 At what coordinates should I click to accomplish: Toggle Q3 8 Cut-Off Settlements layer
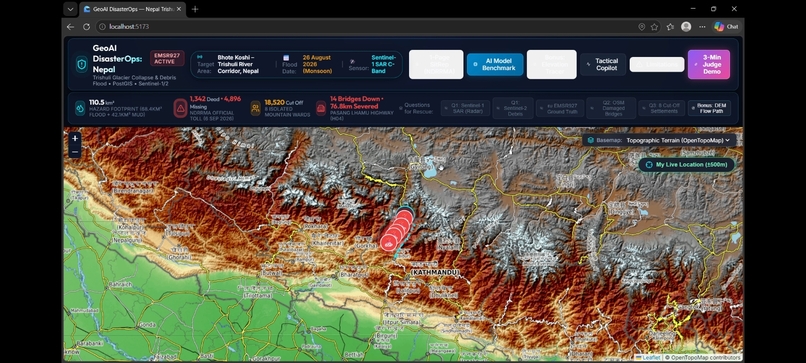coord(662,108)
